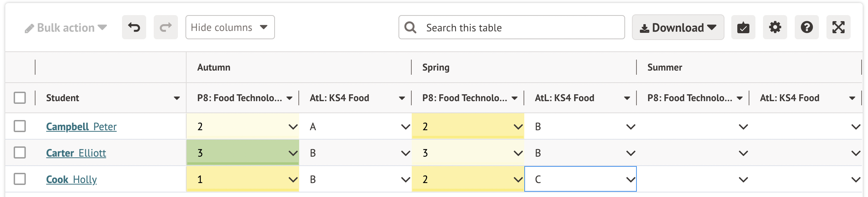Select the Campbell Peter row checkbox
This screenshot has height=197, width=868.
point(20,126)
